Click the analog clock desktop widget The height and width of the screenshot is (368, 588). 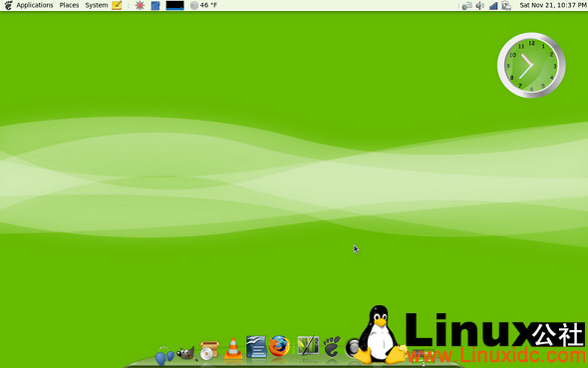pos(531,65)
